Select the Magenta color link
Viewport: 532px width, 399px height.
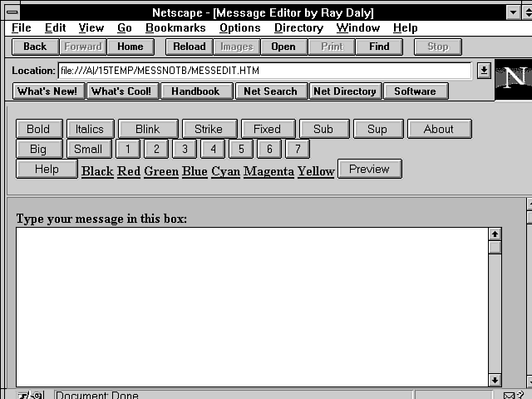pyautogui.click(x=268, y=171)
